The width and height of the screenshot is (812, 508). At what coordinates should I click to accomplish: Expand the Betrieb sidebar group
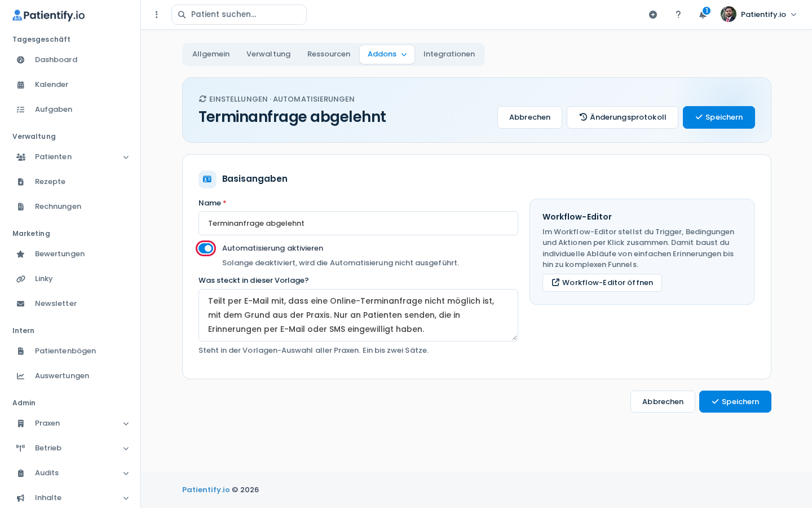click(x=70, y=448)
